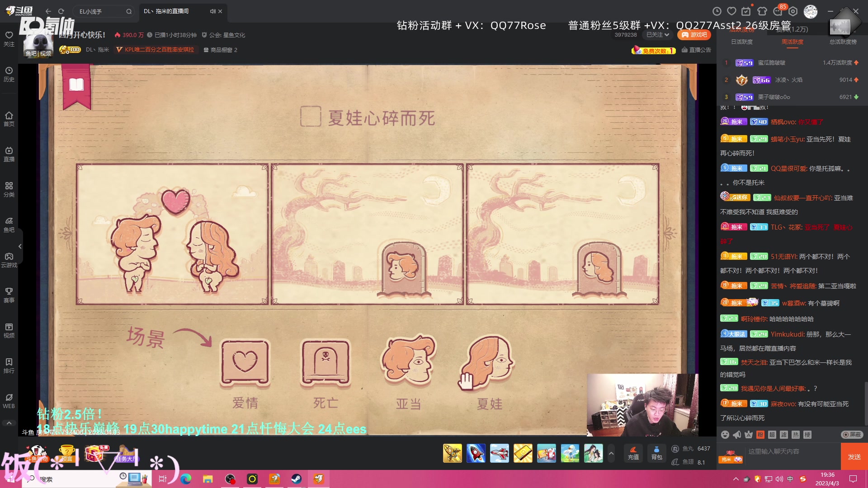Open 公会: 星鱼文化 guild link

pos(223,35)
